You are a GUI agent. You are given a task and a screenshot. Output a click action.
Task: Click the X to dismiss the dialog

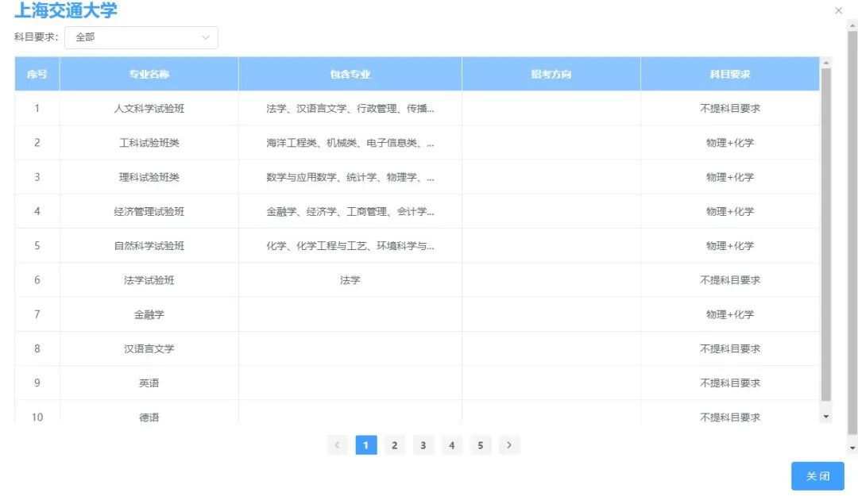click(839, 10)
